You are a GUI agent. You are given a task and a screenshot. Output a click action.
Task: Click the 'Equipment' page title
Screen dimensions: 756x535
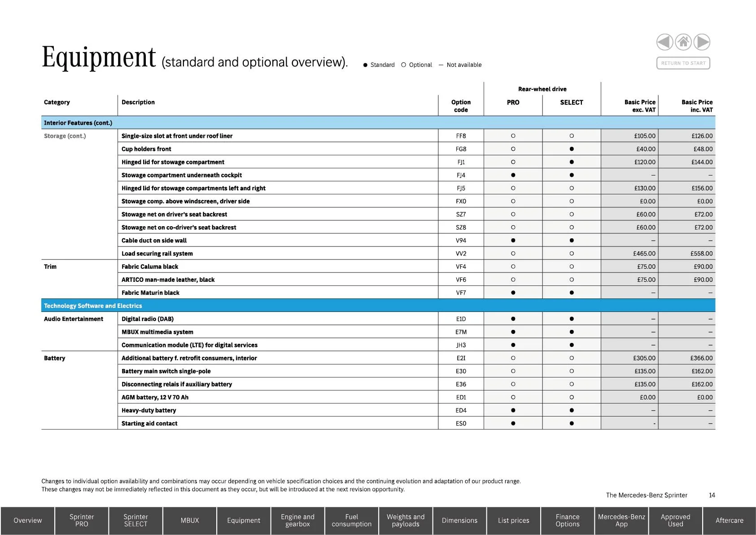pos(99,57)
